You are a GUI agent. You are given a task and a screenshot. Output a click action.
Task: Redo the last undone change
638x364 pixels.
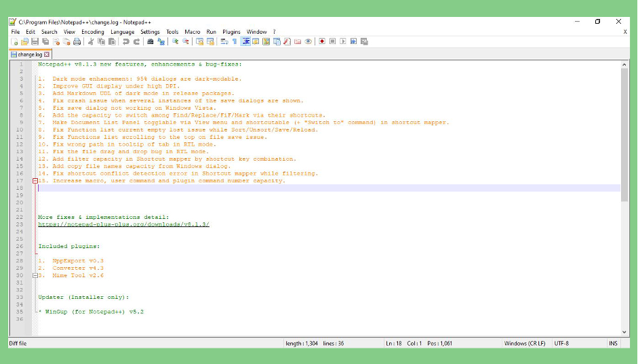coord(137,41)
